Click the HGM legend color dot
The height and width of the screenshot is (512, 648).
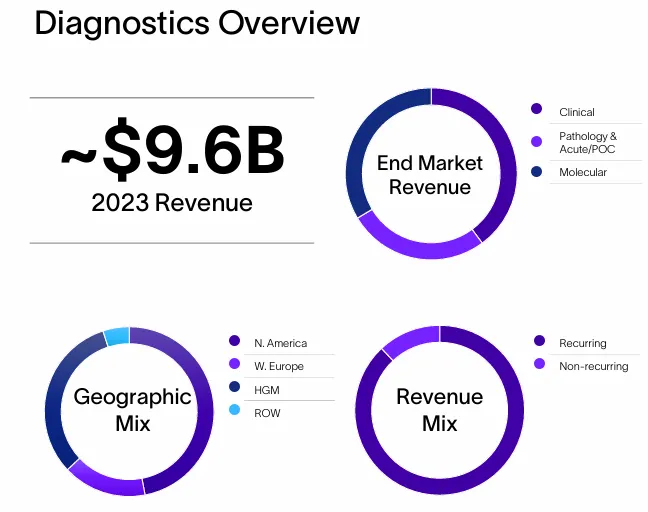[x=234, y=387]
